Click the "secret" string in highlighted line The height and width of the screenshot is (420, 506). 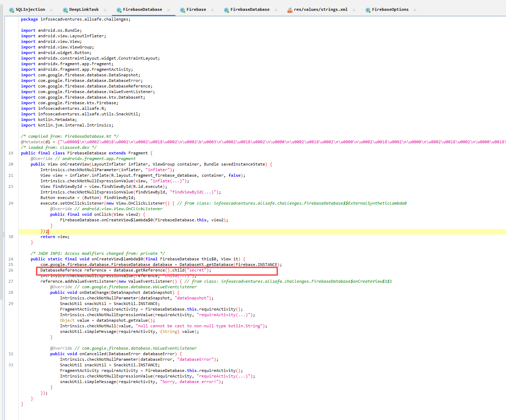click(197, 270)
